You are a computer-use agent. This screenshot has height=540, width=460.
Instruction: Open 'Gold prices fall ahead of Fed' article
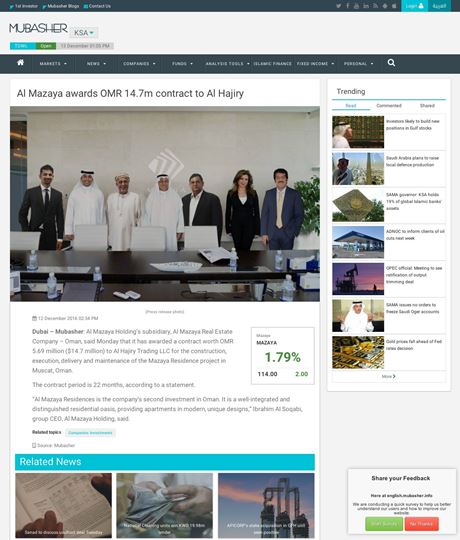[x=414, y=345]
